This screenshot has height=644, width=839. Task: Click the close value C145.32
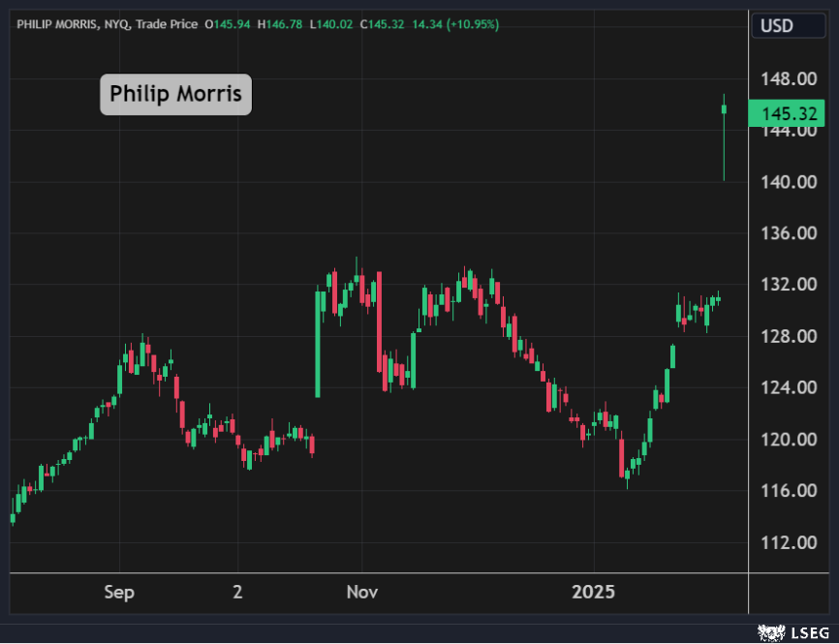point(382,24)
